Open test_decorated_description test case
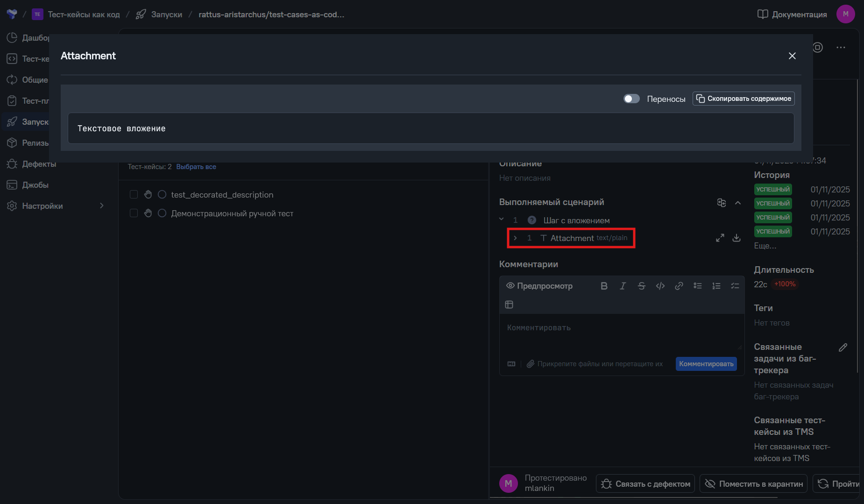 click(x=222, y=195)
